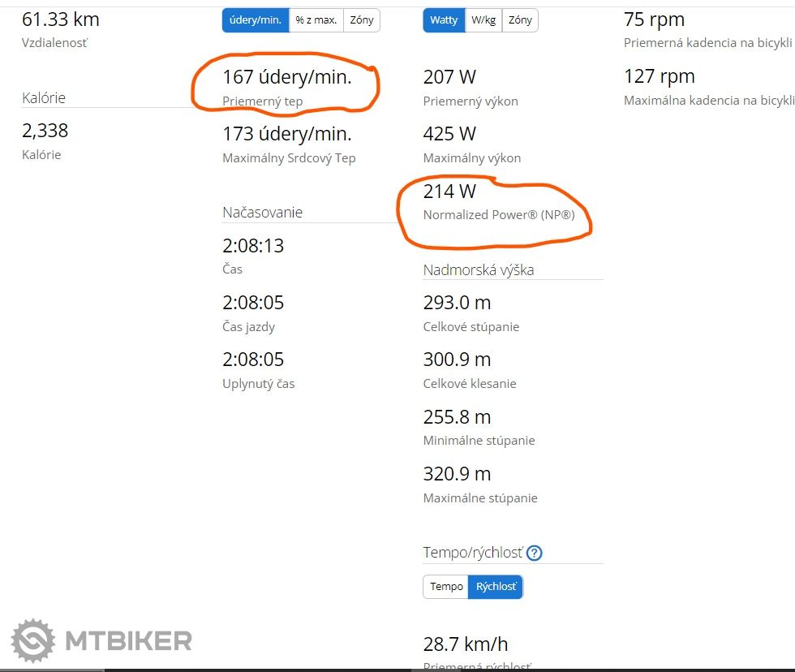Image resolution: width=795 pixels, height=672 pixels.
Task: Switch power display to W/kg
Action: tap(483, 20)
